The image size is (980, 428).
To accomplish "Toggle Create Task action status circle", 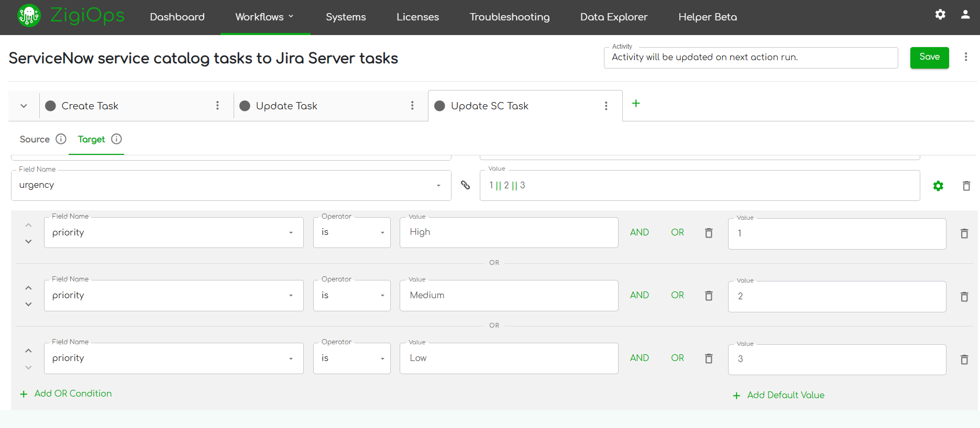I will 51,106.
